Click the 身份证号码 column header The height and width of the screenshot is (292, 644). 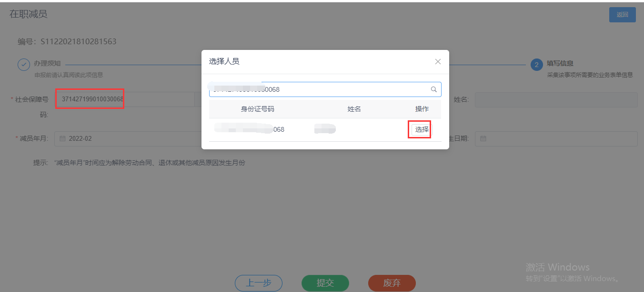(258, 109)
